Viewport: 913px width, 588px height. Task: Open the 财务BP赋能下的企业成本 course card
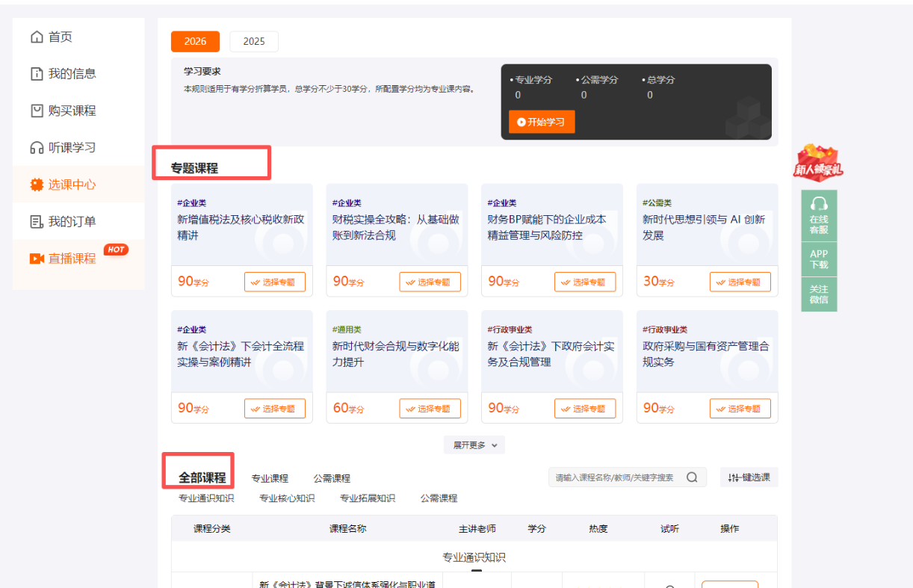coord(552,241)
